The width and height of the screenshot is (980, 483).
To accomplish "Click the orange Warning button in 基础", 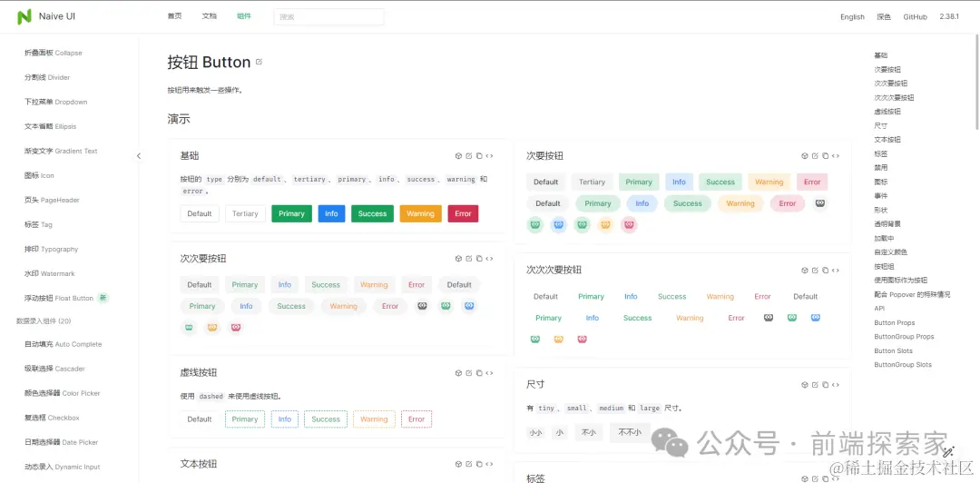I will click(x=421, y=214).
